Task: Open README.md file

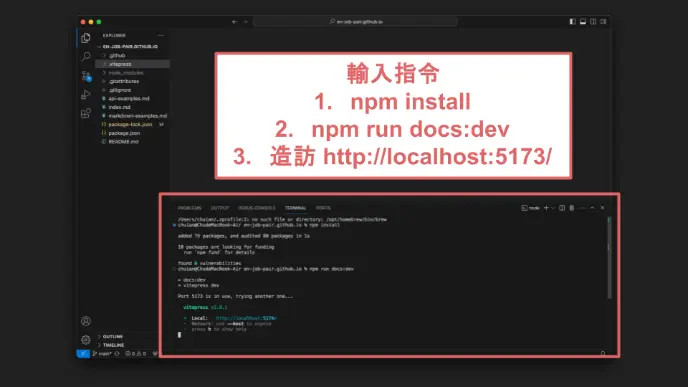Action: pos(132,142)
